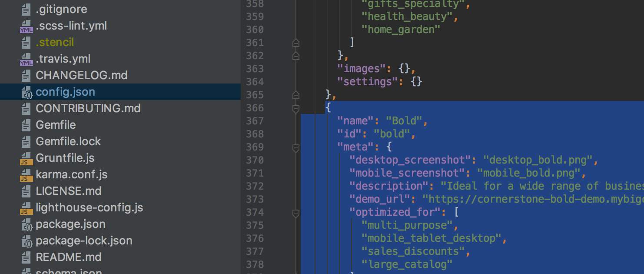Click the JSON icon beside package.json
This screenshot has width=644, height=274.
[27, 224]
